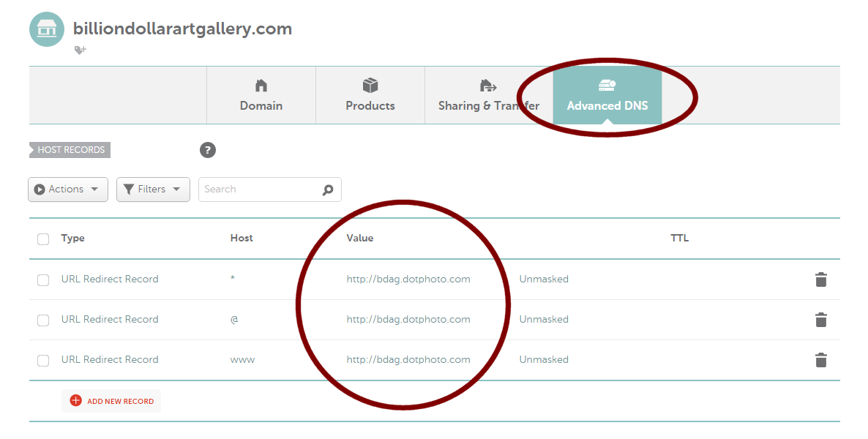Toggle the select-all records checkbox
This screenshot has width=868, height=439.
[43, 239]
